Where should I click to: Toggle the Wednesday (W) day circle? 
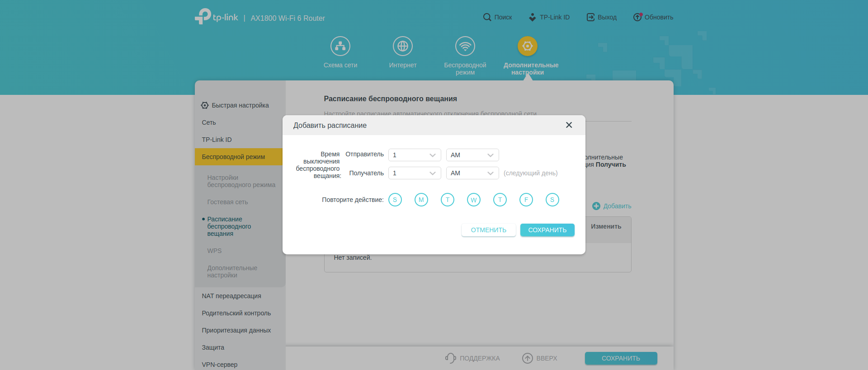pyautogui.click(x=473, y=200)
